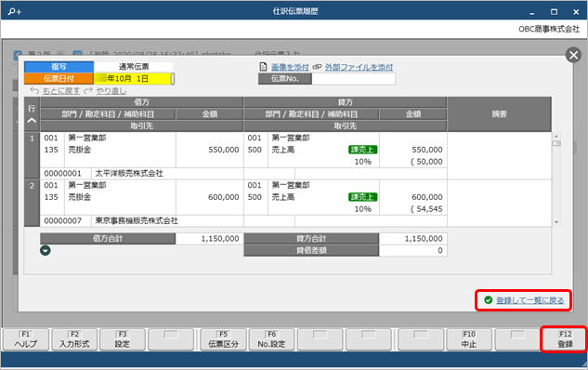Select row 1 number header

coord(32,155)
